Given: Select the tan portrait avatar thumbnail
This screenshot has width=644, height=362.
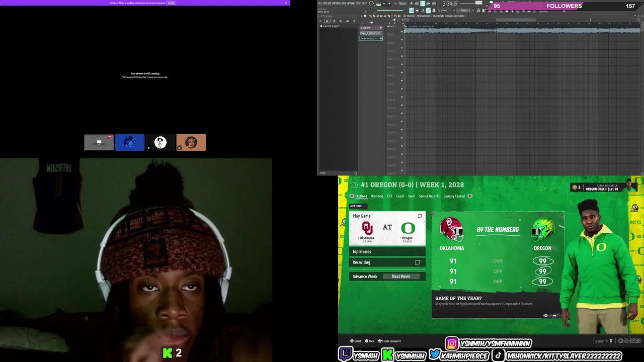Looking at the screenshot, I should click(x=191, y=142).
